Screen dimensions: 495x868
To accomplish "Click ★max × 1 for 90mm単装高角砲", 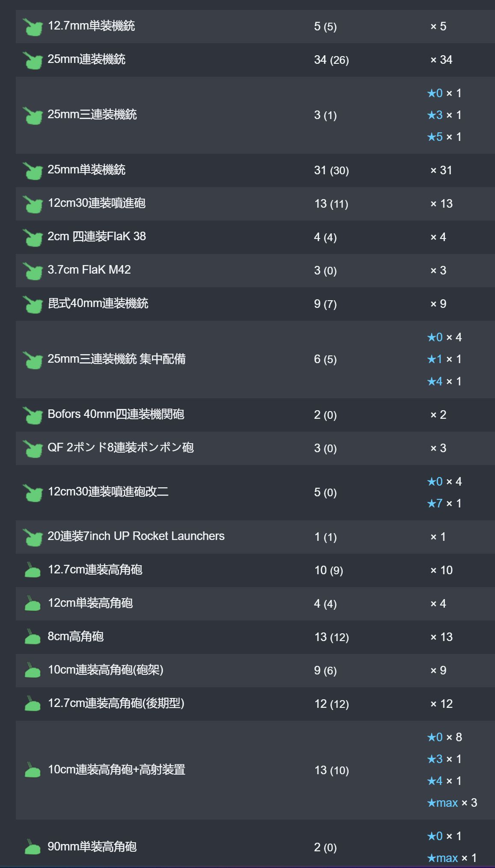I will pyautogui.click(x=452, y=858).
